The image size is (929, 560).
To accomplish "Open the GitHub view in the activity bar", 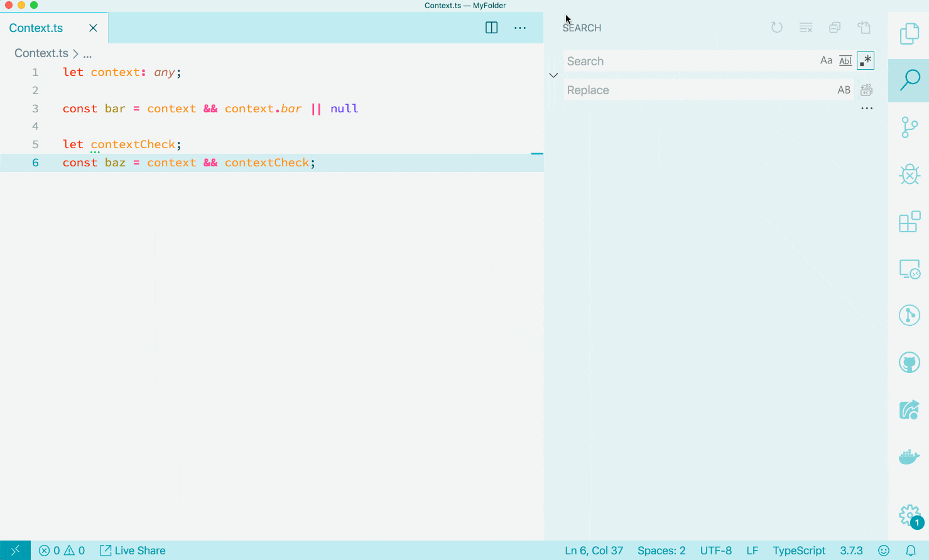I will pyautogui.click(x=909, y=362).
